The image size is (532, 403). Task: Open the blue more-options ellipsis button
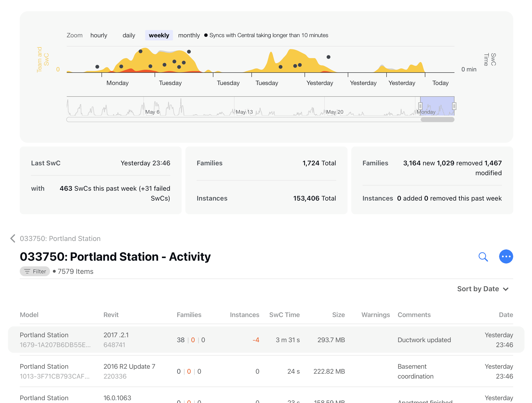[x=506, y=257]
